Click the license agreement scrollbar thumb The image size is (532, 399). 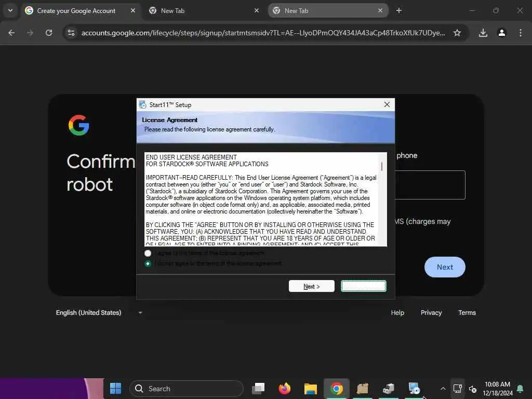click(382, 166)
